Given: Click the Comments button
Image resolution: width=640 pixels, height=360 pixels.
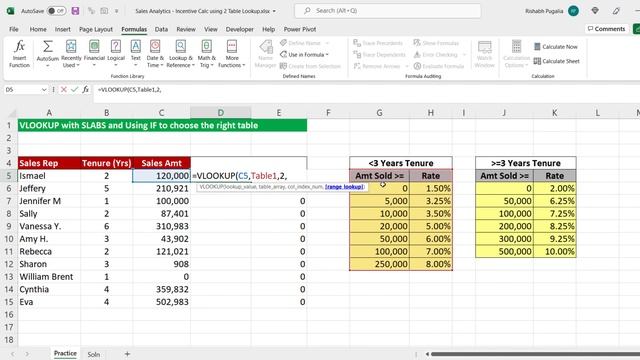Looking at the screenshot, I should click(606, 29).
